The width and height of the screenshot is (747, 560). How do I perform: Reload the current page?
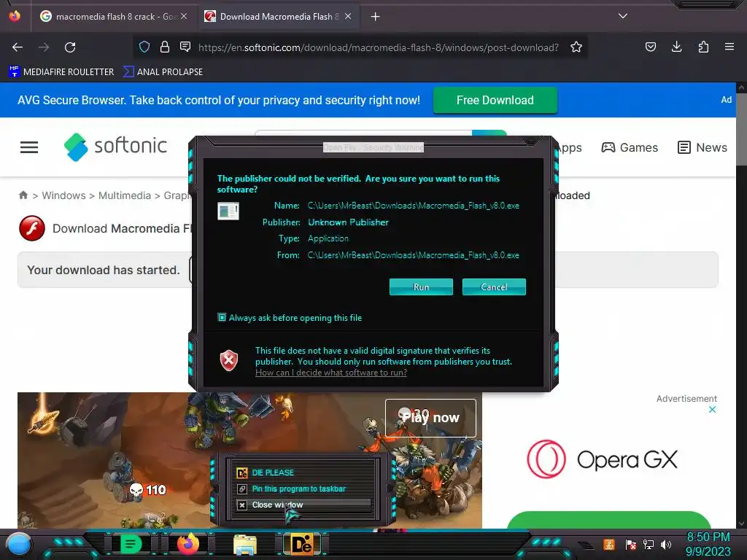point(70,47)
